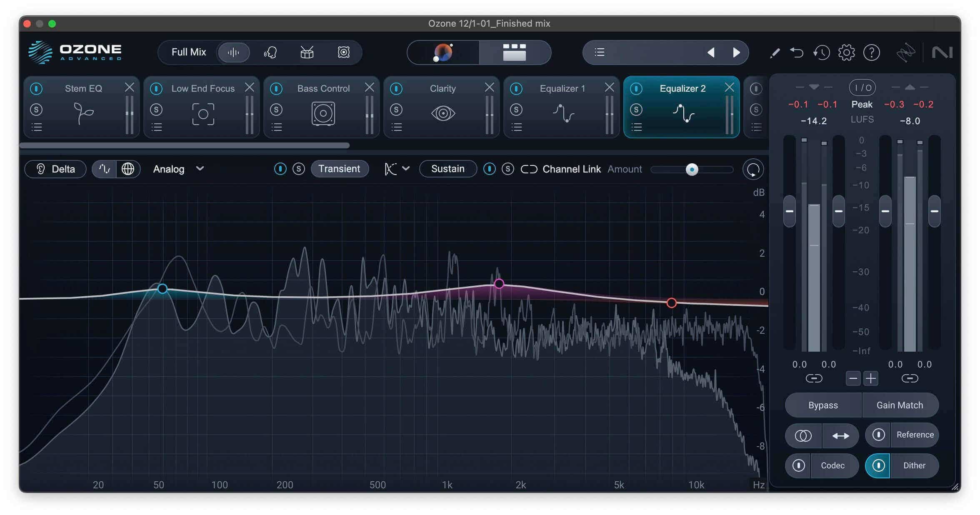This screenshot has width=980, height=515.
Task: Select the Low End Focus module icon
Action: 203,114
